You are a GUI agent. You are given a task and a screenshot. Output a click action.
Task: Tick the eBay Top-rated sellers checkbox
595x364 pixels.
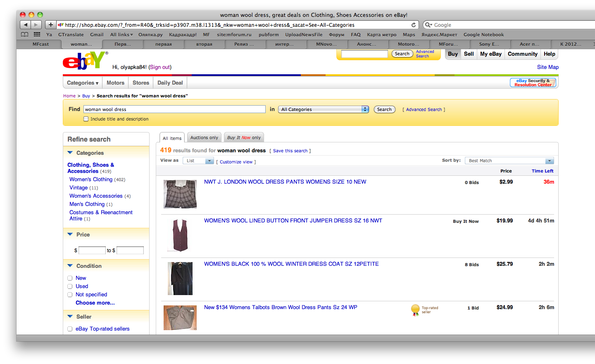pyautogui.click(x=70, y=329)
